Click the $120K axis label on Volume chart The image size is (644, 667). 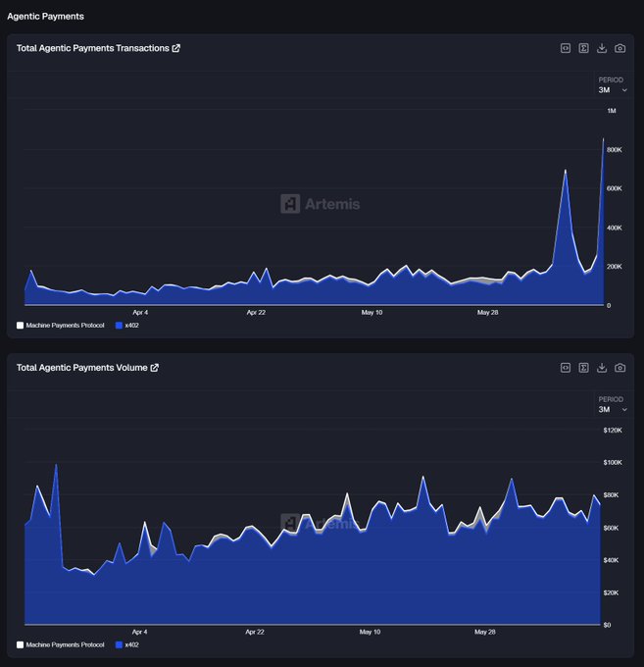point(613,431)
